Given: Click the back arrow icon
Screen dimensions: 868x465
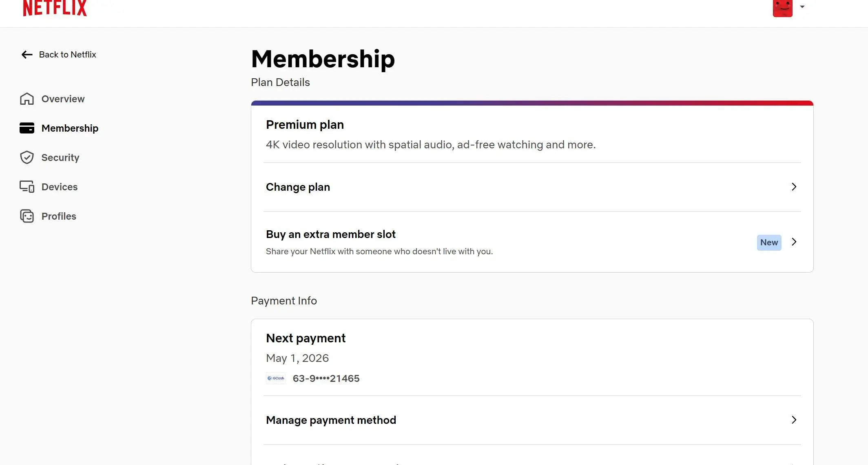Looking at the screenshot, I should [x=27, y=55].
